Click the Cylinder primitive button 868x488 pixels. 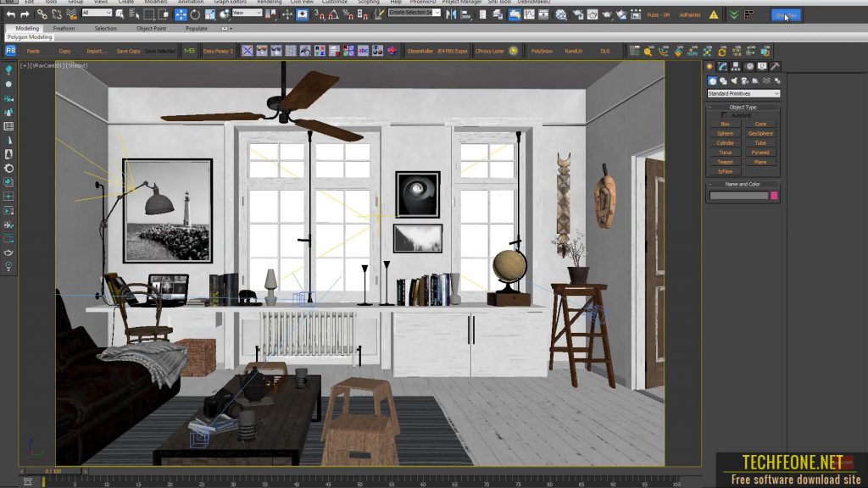725,142
